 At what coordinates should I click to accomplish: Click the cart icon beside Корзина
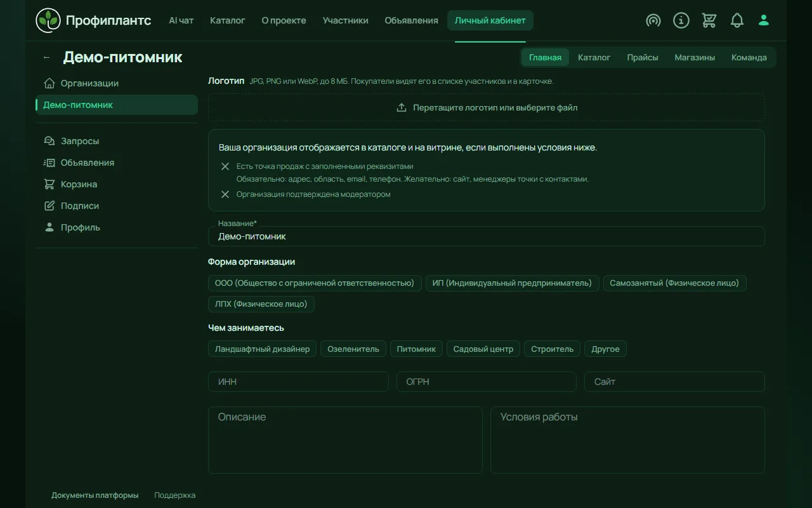[x=49, y=184]
